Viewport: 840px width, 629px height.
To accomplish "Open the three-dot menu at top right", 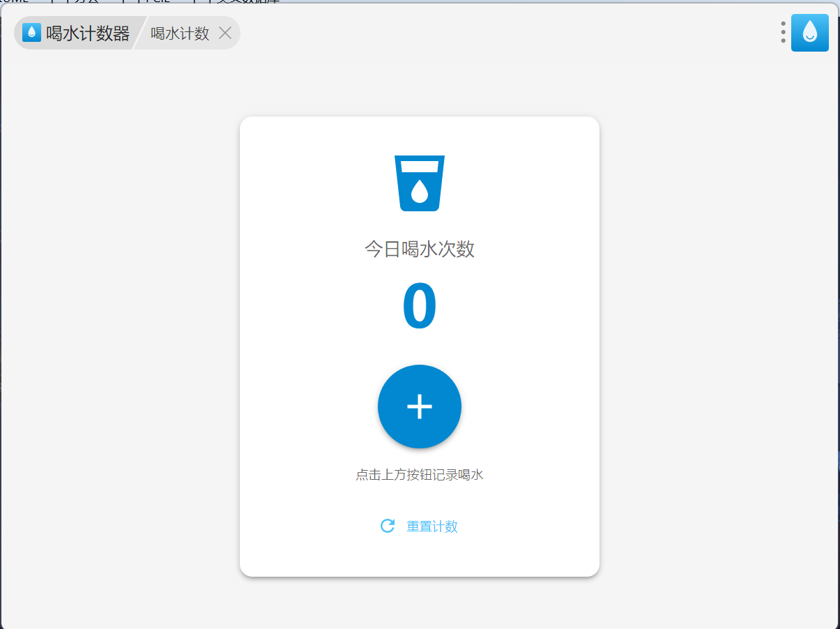I will coord(783,32).
